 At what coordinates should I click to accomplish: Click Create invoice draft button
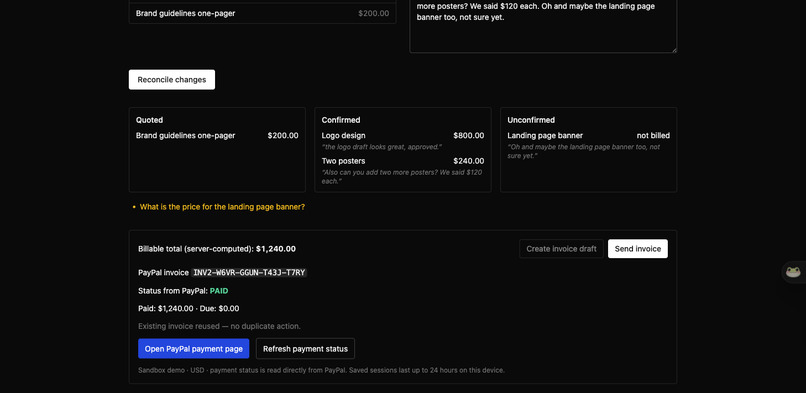coord(561,249)
